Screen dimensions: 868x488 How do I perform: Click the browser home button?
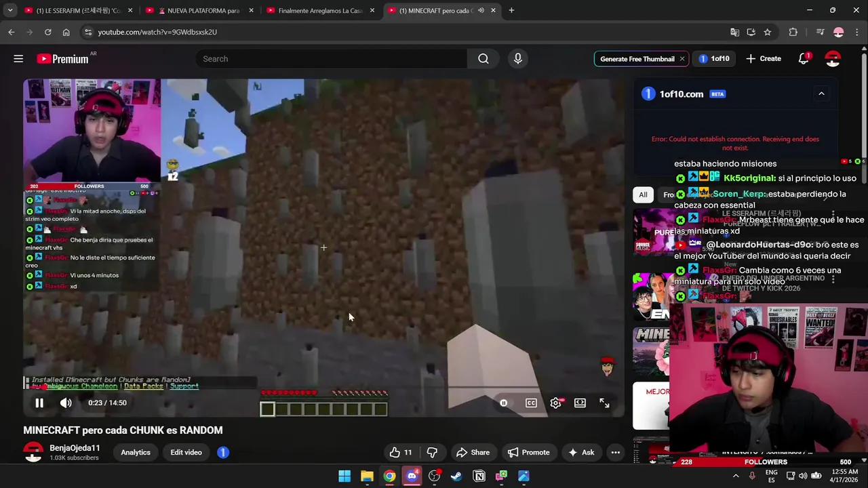pos(66,32)
